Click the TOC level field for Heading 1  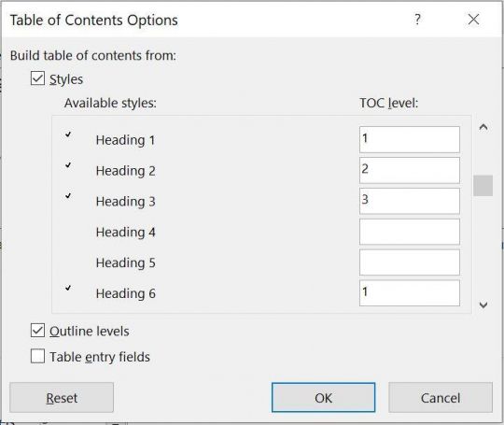click(410, 139)
